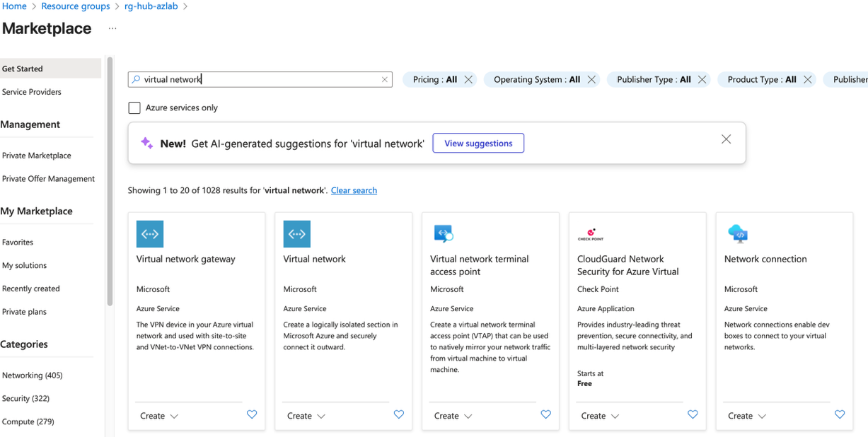Remove the Product Type filter with its X
Image resolution: width=868 pixels, height=437 pixels.
click(x=807, y=80)
